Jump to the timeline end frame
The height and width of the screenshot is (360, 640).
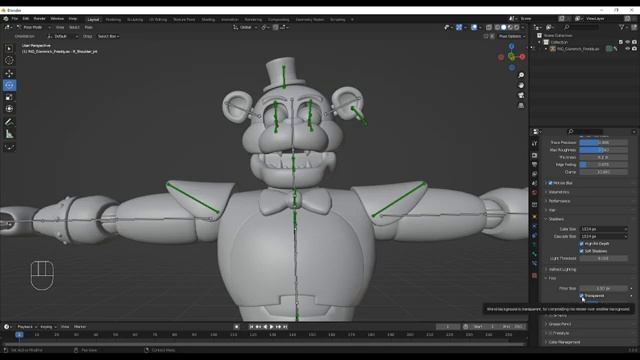click(285, 327)
